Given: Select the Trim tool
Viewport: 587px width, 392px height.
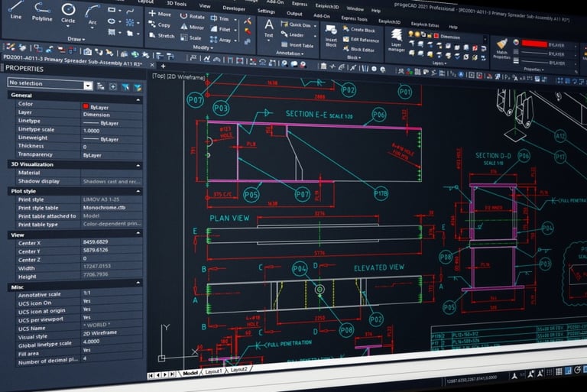Looking at the screenshot, I should click(x=220, y=18).
